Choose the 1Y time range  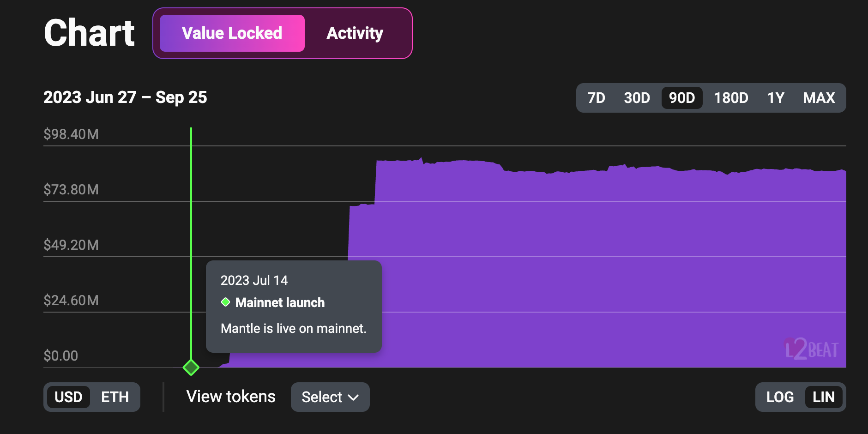pyautogui.click(x=776, y=98)
